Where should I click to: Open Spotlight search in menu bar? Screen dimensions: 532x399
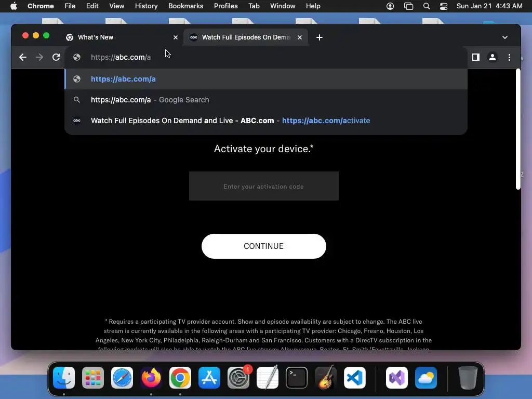point(427,6)
